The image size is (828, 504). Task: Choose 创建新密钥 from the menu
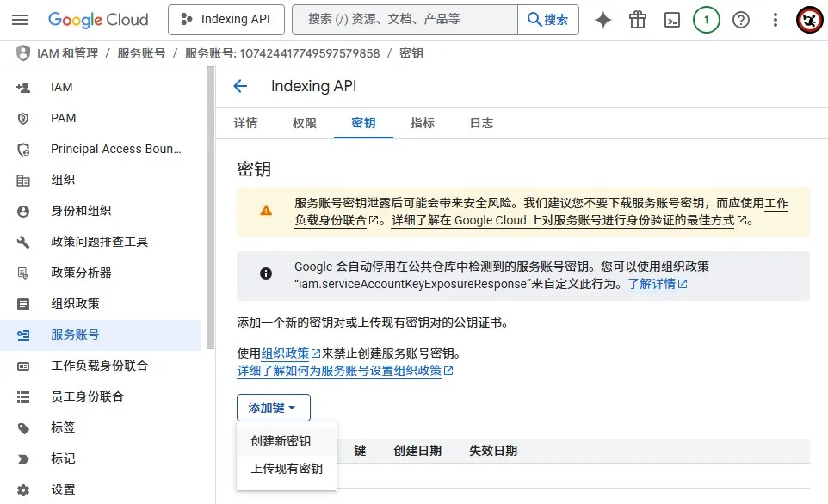tap(287, 441)
